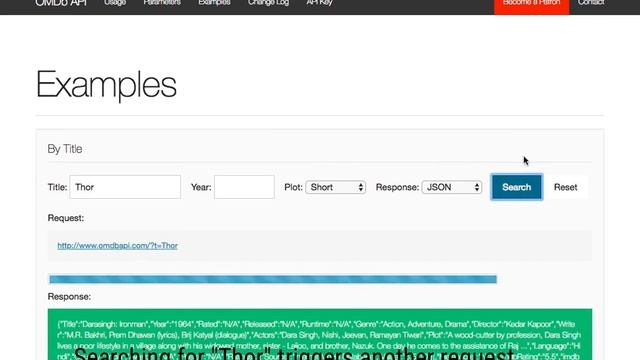
Task: Go to the Usage nav item
Action: [x=115, y=2]
